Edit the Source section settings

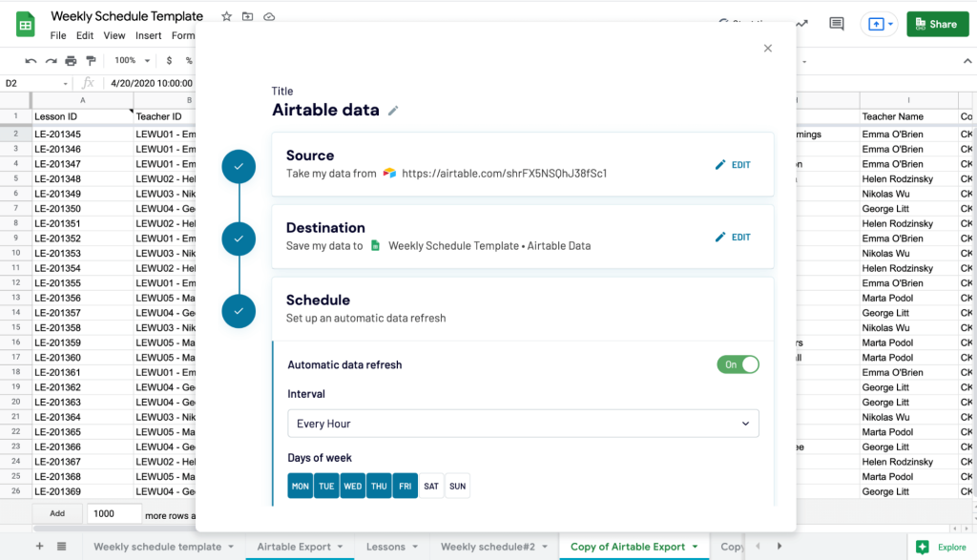click(733, 164)
